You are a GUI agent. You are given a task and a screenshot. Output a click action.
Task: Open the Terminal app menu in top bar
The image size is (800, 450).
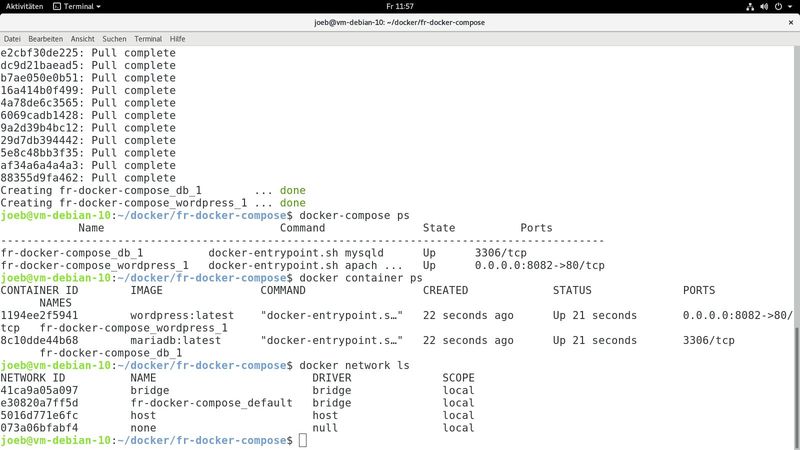tap(77, 7)
